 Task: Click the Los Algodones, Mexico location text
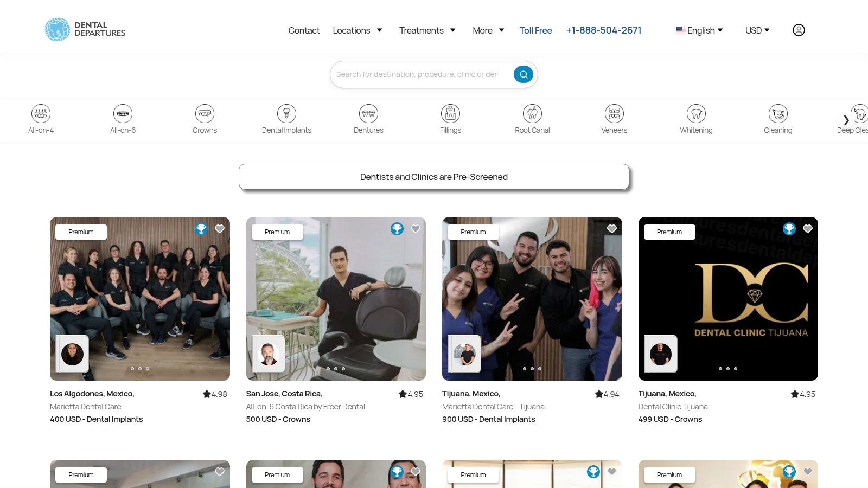[92, 394]
